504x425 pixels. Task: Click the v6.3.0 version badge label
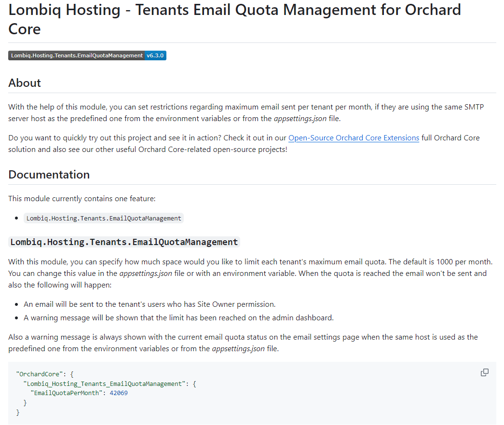tap(155, 55)
